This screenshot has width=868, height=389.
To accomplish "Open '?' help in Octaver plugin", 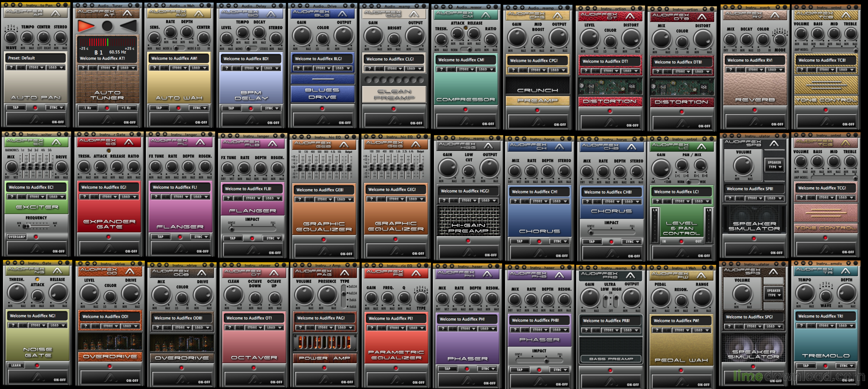I will click(229, 328).
